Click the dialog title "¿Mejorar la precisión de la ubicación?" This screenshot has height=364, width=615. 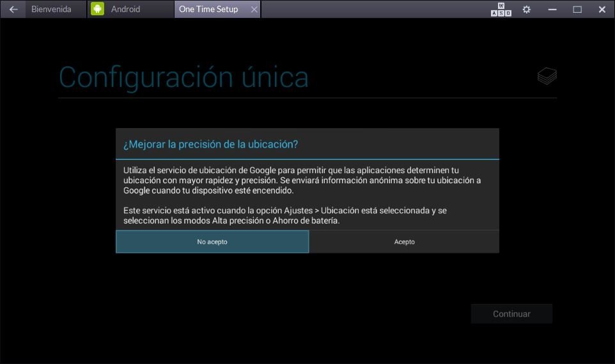click(x=210, y=144)
